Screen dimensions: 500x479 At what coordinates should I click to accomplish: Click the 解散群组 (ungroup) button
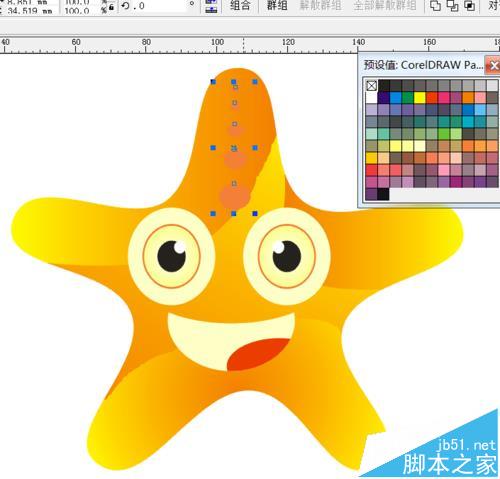coord(320,5)
